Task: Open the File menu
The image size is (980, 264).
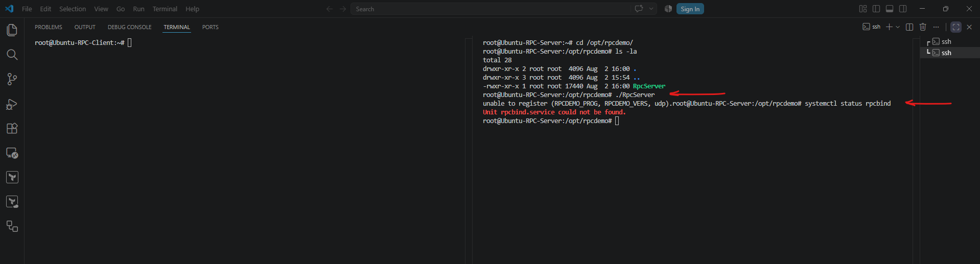Action: pos(27,9)
